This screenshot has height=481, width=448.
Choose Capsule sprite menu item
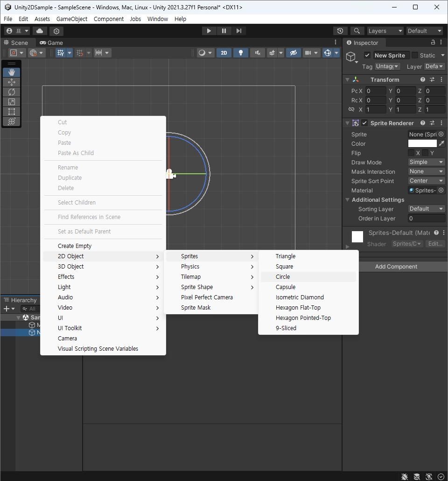308,287
